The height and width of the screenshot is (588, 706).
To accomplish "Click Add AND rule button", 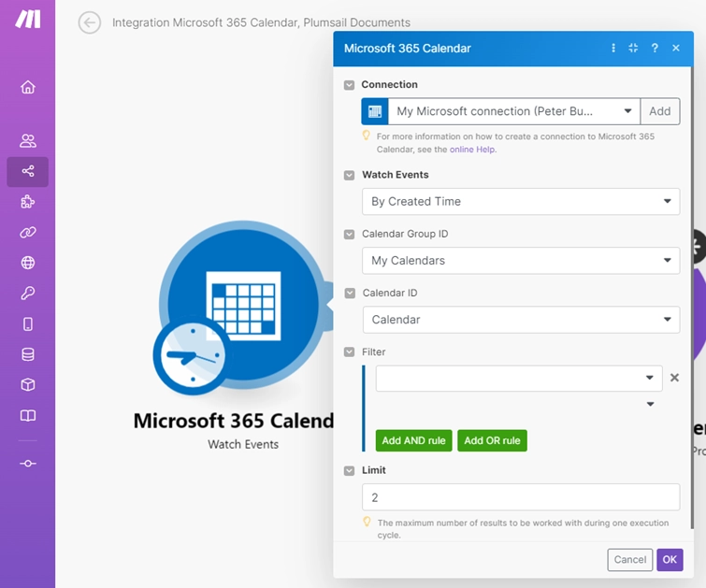I will 414,440.
